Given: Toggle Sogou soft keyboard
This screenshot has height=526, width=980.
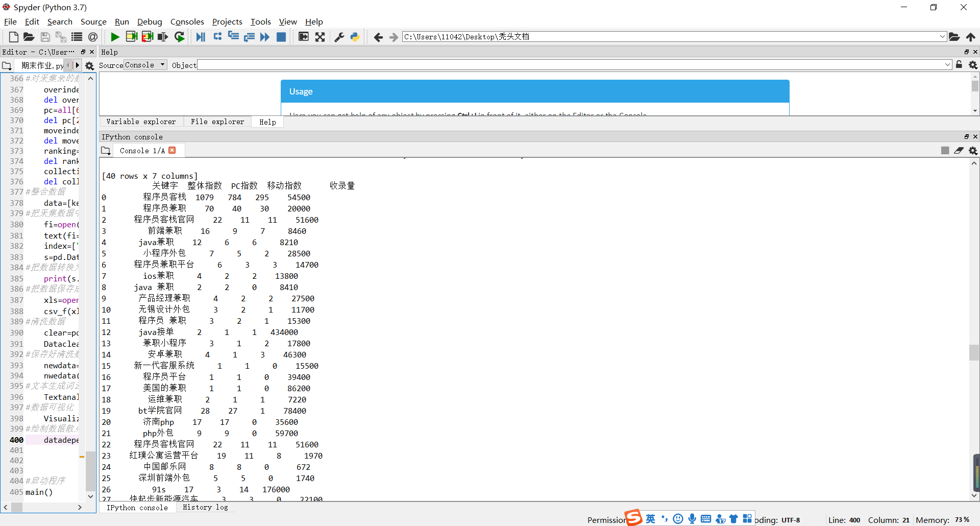Looking at the screenshot, I should click(706, 519).
